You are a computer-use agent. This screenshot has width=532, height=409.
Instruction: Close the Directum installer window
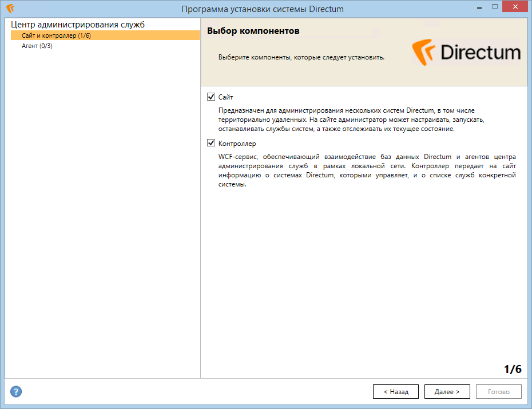coord(515,6)
